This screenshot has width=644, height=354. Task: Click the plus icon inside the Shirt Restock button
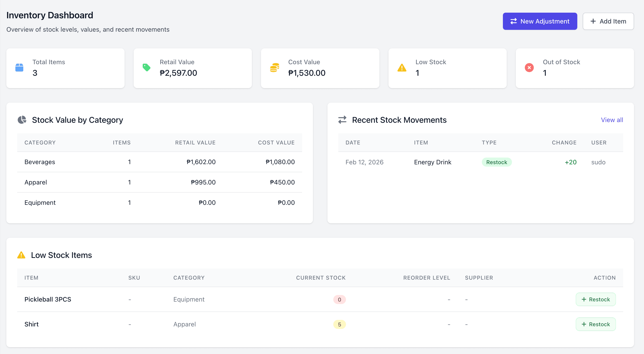tap(584, 324)
